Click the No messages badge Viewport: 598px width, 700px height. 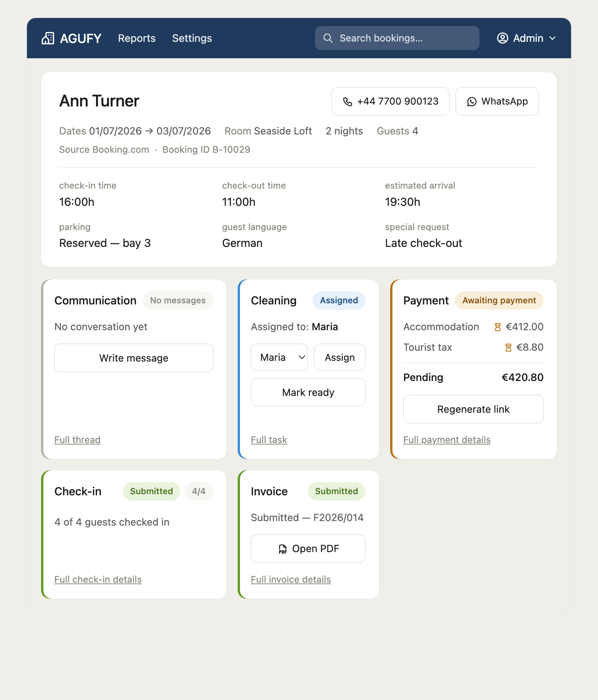coord(178,300)
